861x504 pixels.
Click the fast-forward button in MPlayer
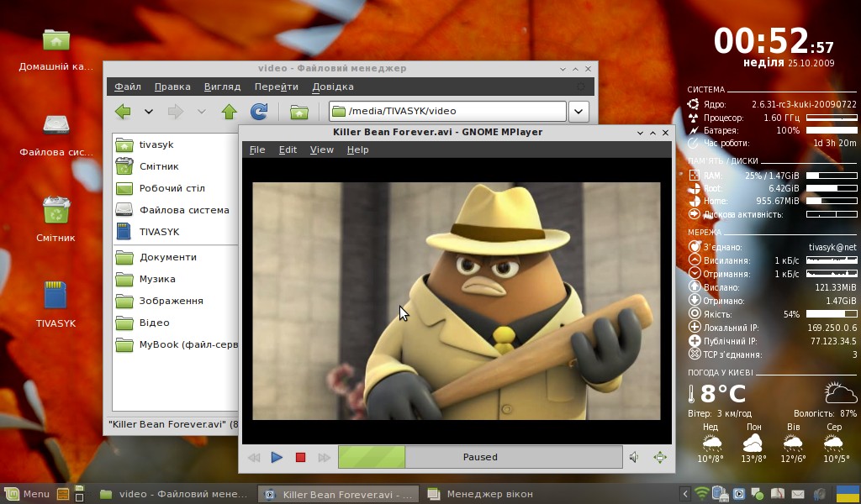pyautogui.click(x=324, y=458)
